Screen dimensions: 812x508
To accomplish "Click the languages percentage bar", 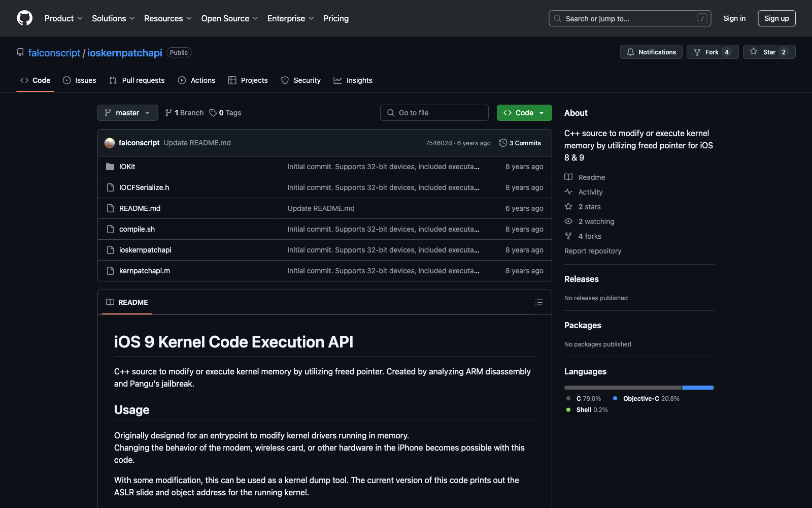I will [638, 388].
